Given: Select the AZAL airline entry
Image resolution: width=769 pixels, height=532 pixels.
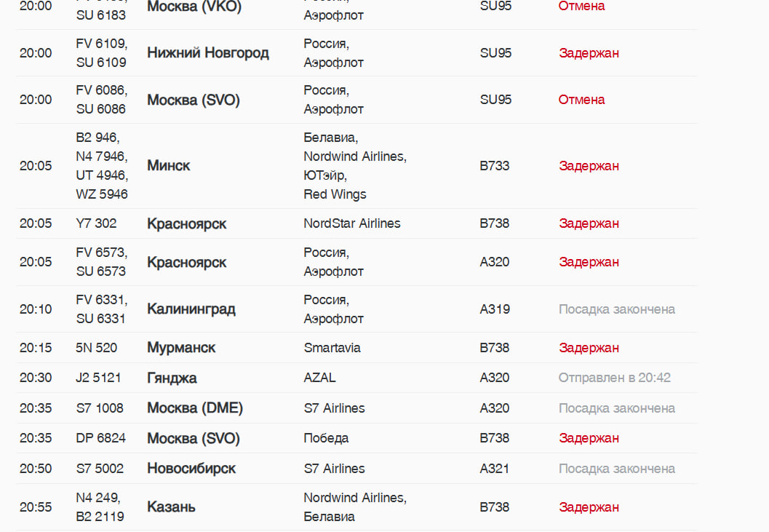Looking at the screenshot, I should pyautogui.click(x=320, y=378).
